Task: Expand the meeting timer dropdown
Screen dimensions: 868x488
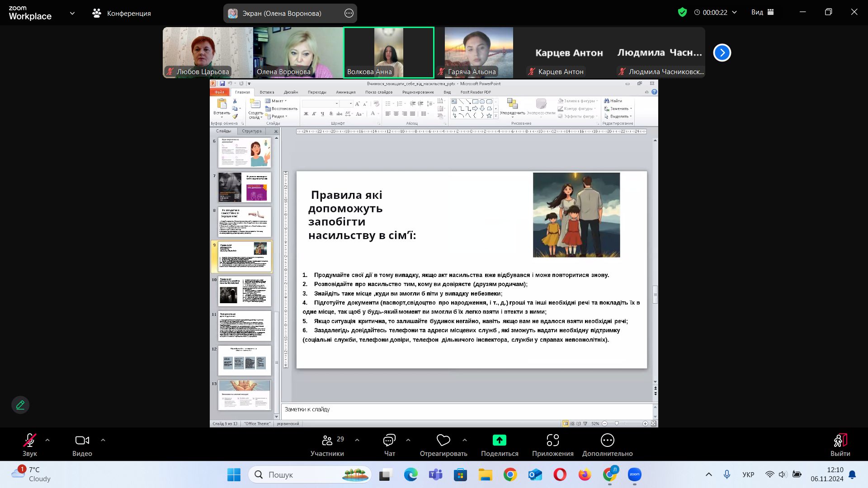Action: [734, 12]
